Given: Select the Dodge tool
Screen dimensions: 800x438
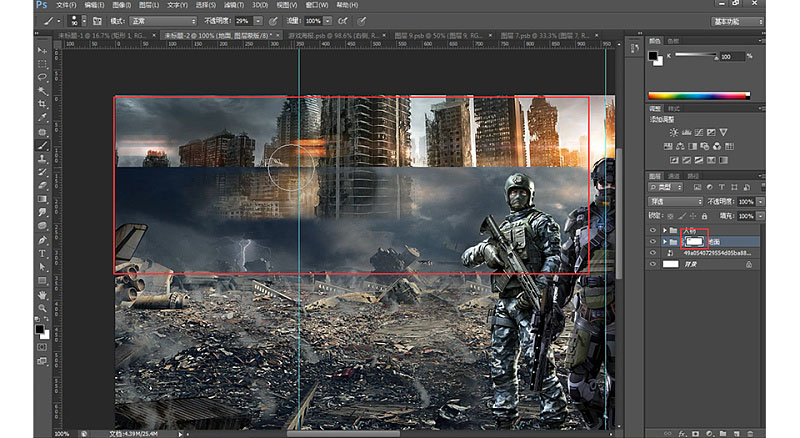Looking at the screenshot, I should point(42,226).
